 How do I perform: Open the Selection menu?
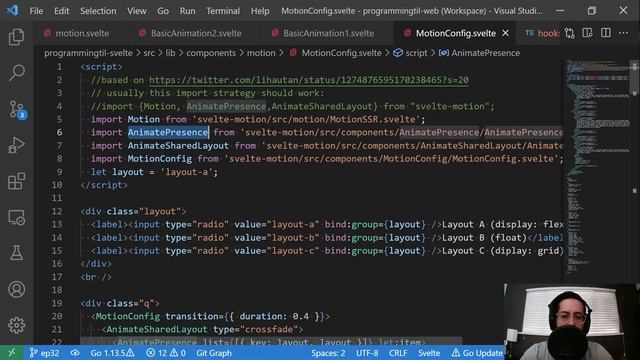click(98, 11)
